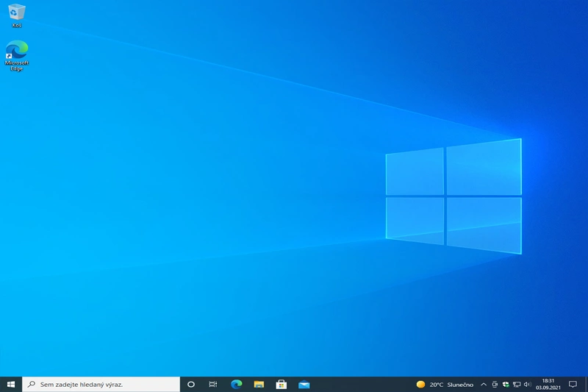588x392 pixels.
Task: Open Task View in taskbar
Action: click(x=213, y=384)
